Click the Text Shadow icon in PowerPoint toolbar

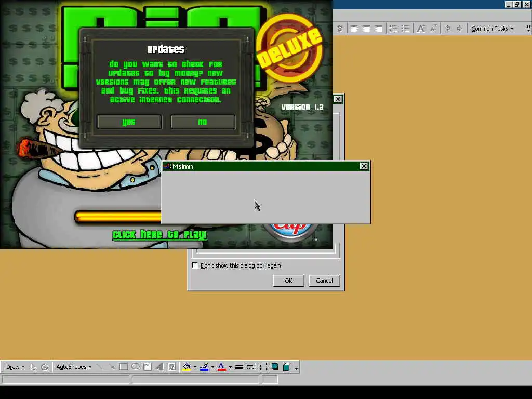[340, 29]
